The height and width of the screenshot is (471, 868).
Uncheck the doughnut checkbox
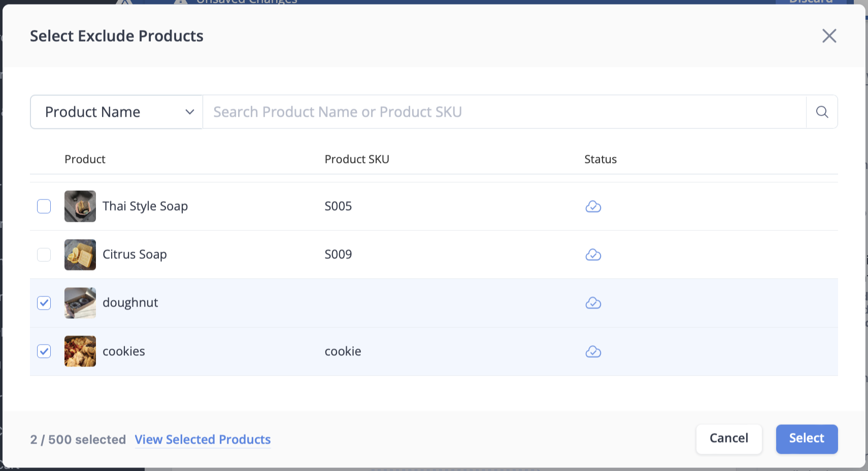click(44, 303)
